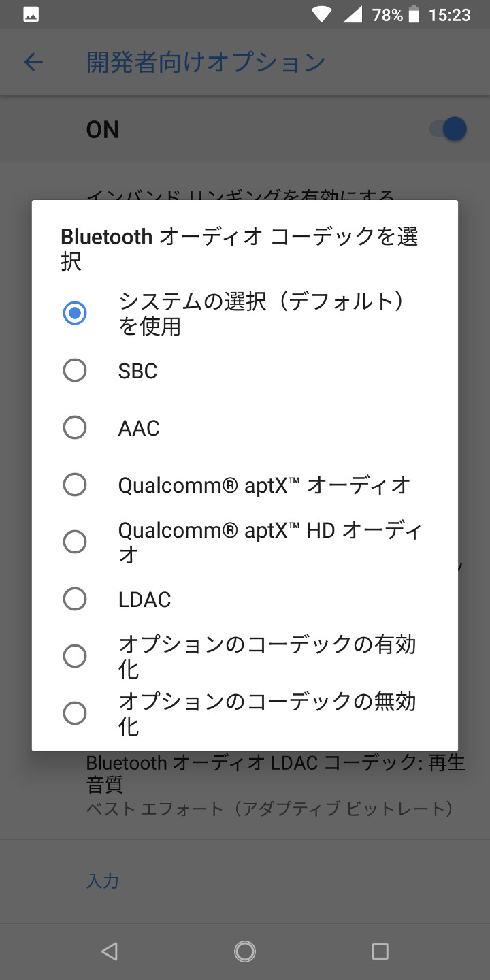The height and width of the screenshot is (980, 490).
Task: Tap the back arrow icon
Action: pyautogui.click(x=33, y=63)
